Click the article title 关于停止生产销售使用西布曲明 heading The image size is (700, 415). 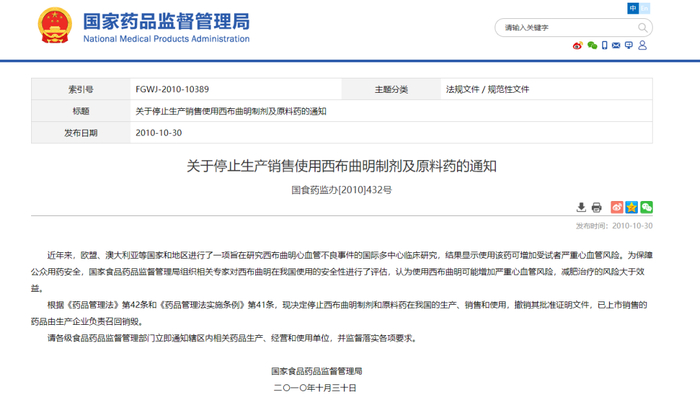342,166
